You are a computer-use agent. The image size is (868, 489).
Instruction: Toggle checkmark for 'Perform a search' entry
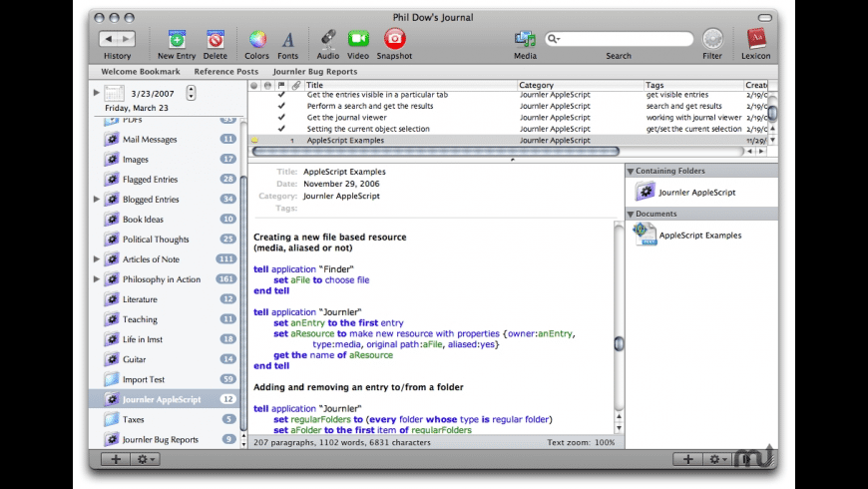coord(281,106)
